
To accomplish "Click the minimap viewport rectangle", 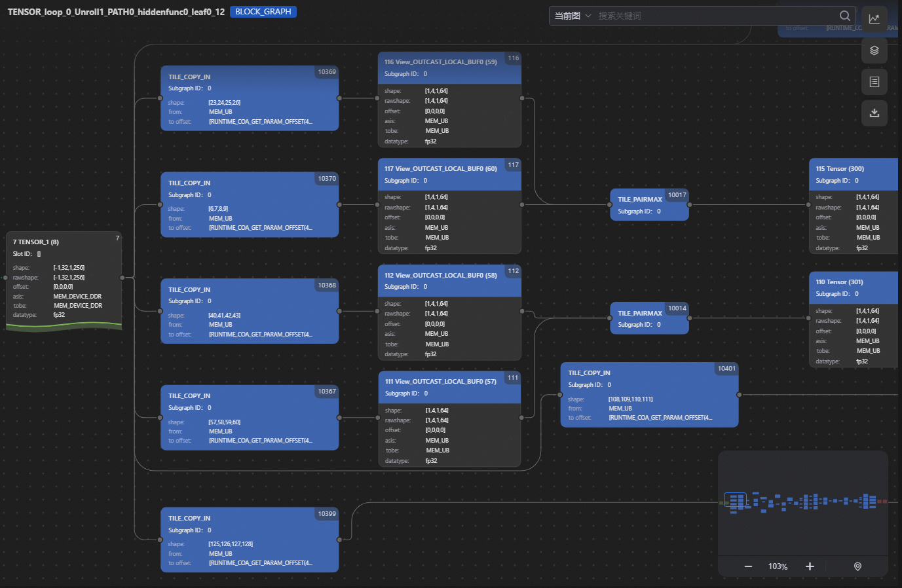I will coord(735,502).
